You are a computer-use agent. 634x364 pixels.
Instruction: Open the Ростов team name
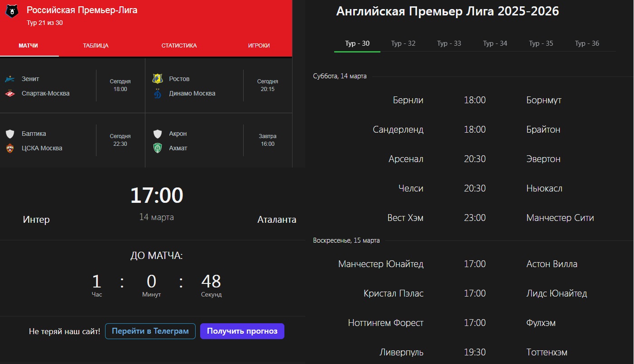(179, 79)
